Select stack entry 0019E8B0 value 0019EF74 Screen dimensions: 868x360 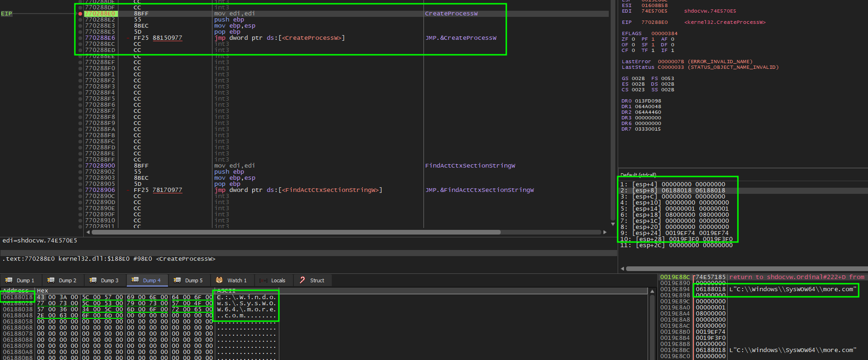(x=763, y=332)
